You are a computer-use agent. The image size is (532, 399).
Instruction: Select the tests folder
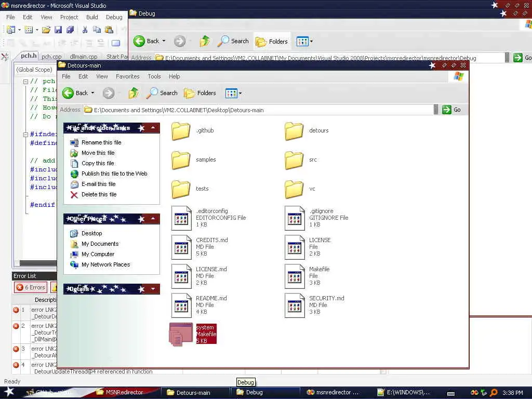point(190,189)
